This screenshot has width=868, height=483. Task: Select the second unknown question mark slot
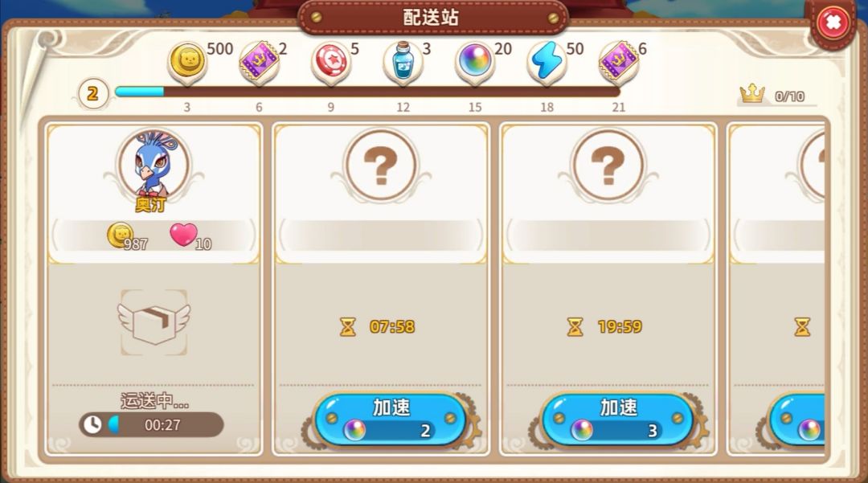click(x=608, y=165)
